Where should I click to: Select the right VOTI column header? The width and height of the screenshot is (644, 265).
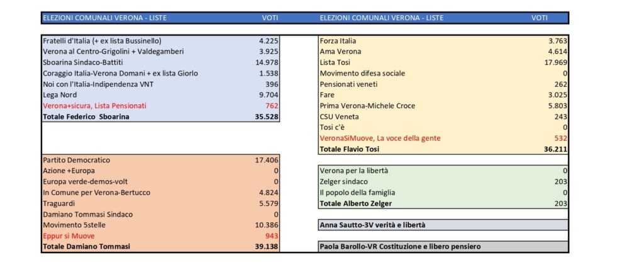539,18
